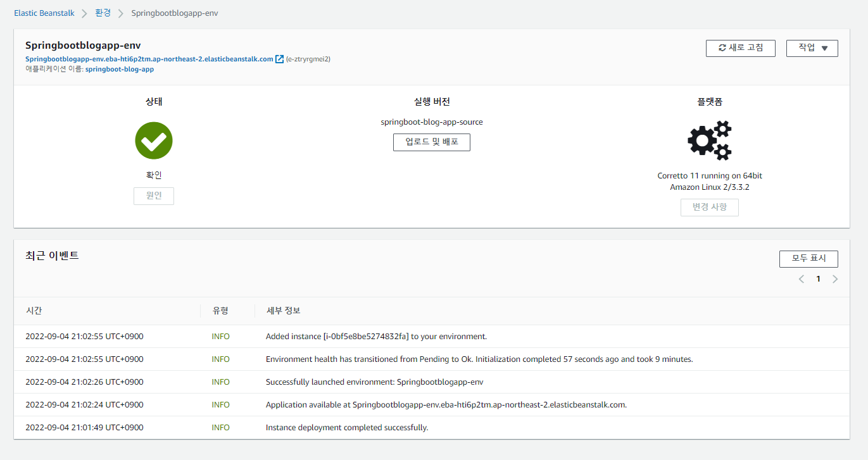Image resolution: width=868 pixels, height=460 pixels.
Task: Open the 환경 breadcrumb link
Action: click(103, 13)
